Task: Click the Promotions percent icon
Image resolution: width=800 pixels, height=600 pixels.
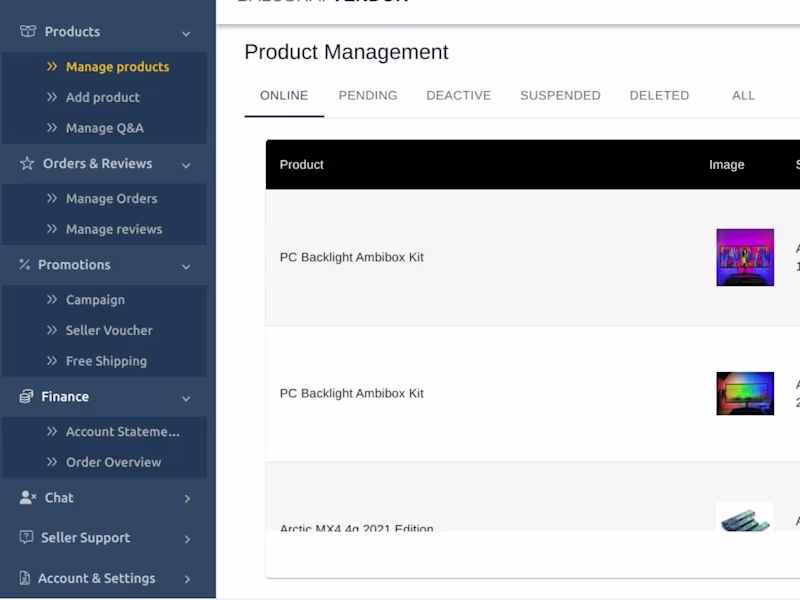Action: [25, 265]
